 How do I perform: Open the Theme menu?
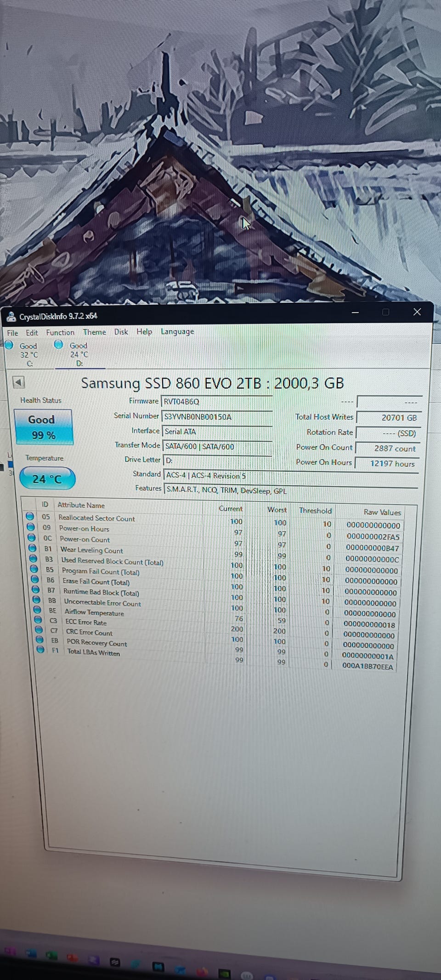click(94, 332)
